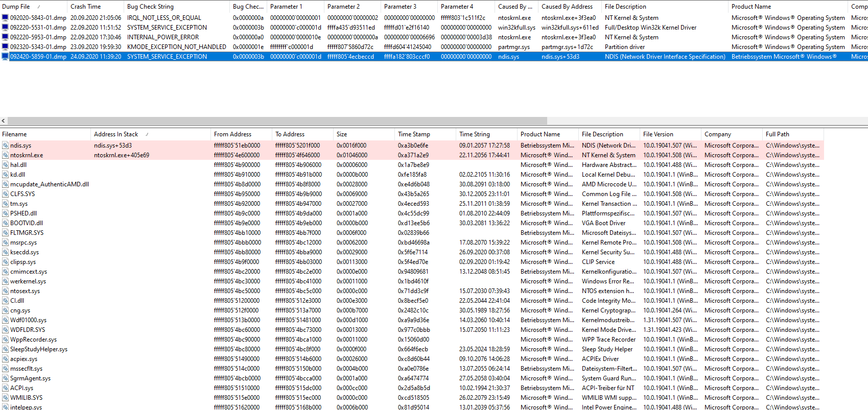
Task: Sort by Bug Check String header
Action: coord(177,7)
